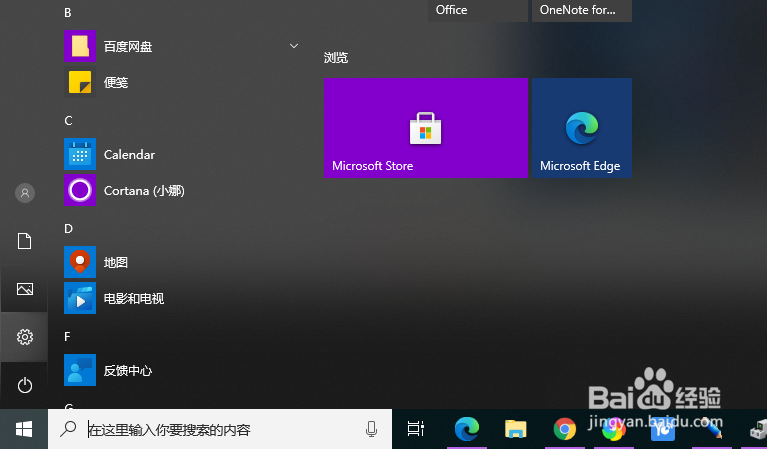
Task: Click the Office tile
Action: (478, 10)
